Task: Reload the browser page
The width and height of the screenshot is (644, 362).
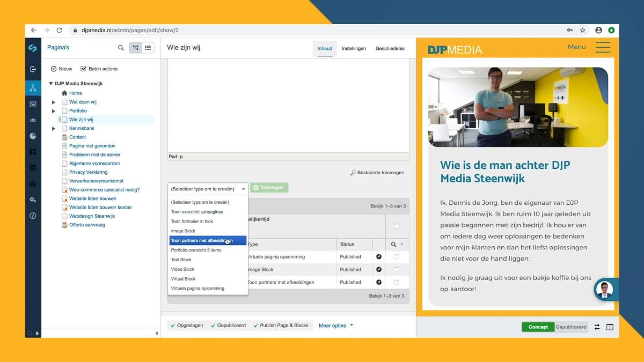Action: 59,31
